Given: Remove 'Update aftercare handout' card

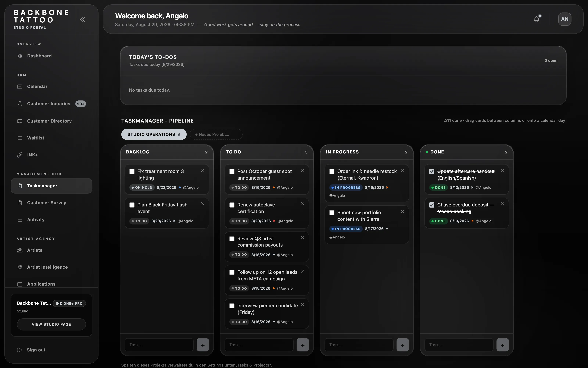Looking at the screenshot, I should point(503,170).
